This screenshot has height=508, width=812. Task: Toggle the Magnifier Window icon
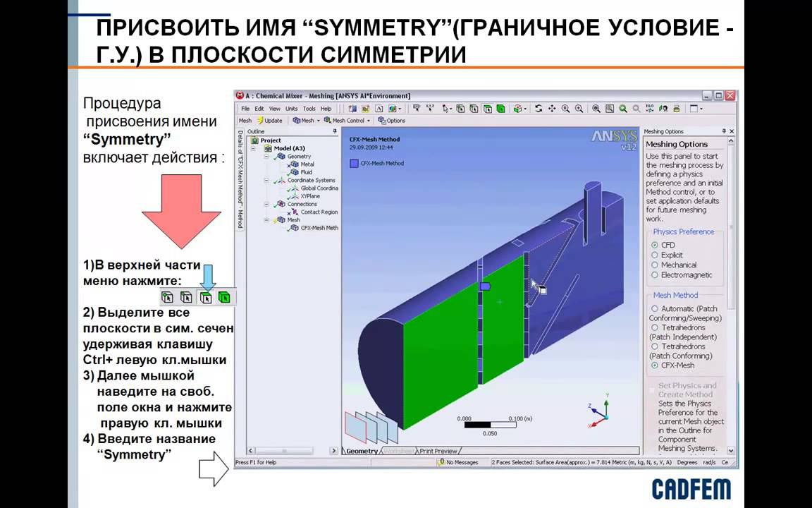coord(610,109)
